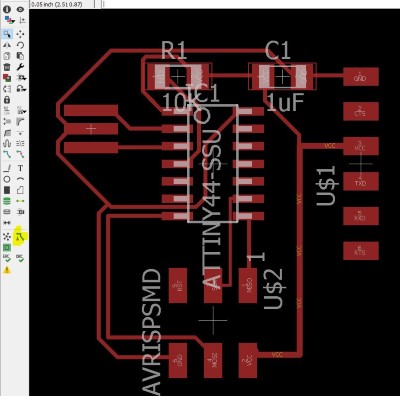Open the Layer display settings
The image size is (400, 396).
click(9, 20)
